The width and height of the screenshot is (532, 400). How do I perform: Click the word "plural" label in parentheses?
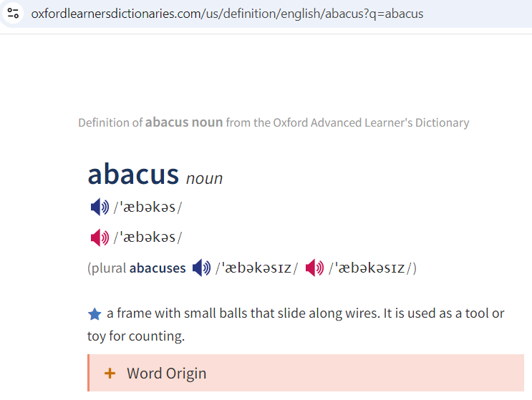pos(109,268)
